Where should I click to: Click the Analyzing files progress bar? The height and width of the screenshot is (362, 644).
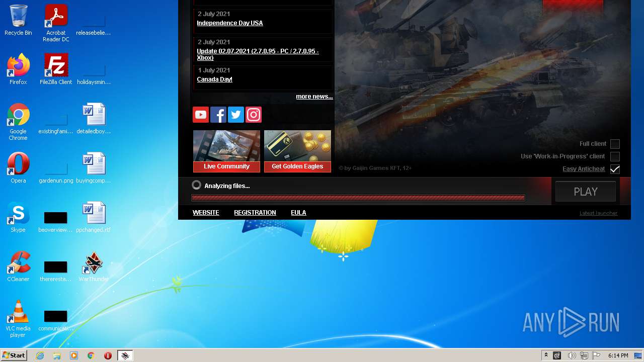coord(358,198)
